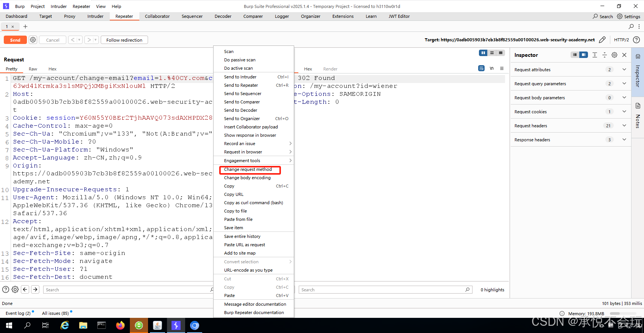644x333 pixels.
Task: Open the Memory info icon
Action: click(562, 313)
